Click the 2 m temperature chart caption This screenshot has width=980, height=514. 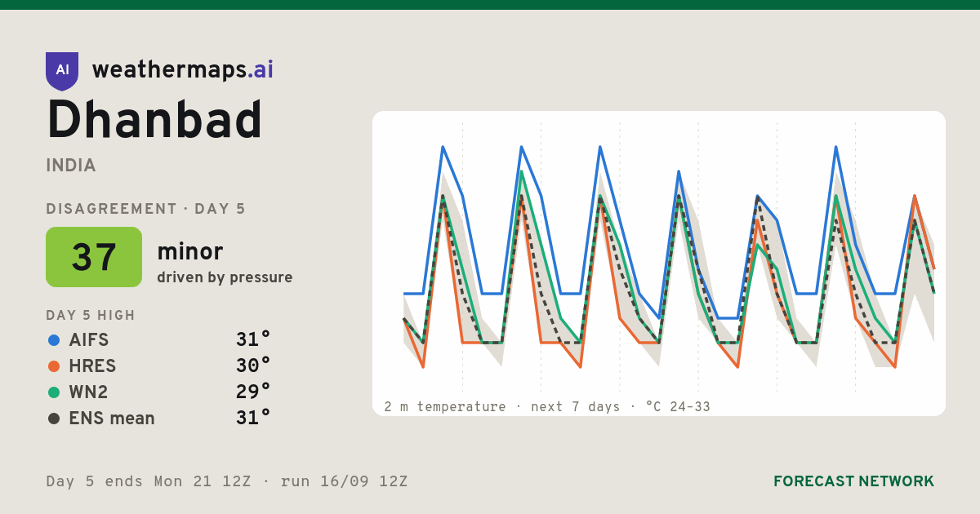(547, 406)
